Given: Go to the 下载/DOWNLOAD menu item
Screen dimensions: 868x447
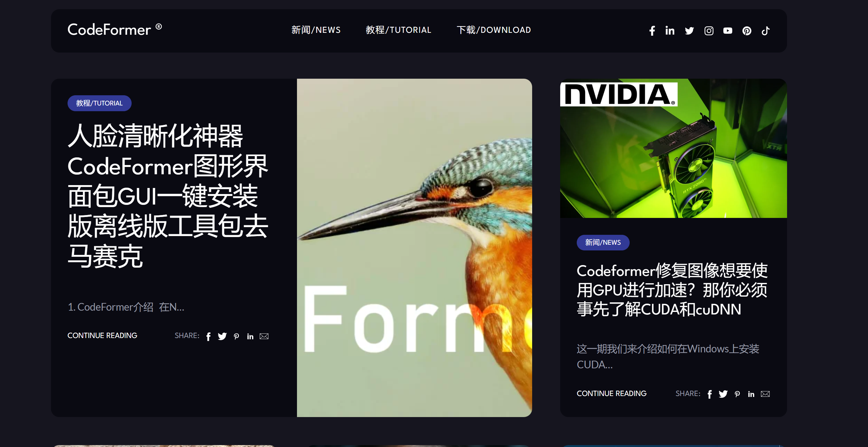Looking at the screenshot, I should pyautogui.click(x=494, y=30).
